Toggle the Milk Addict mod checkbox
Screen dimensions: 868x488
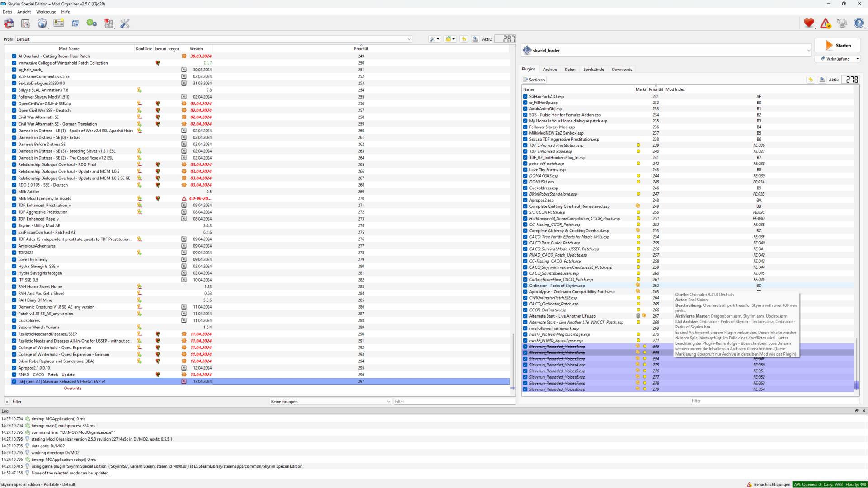[x=14, y=192]
